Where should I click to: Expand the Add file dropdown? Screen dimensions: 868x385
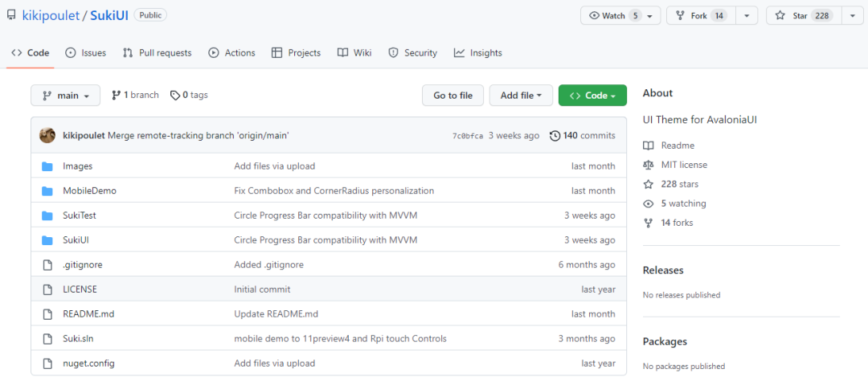pos(521,96)
